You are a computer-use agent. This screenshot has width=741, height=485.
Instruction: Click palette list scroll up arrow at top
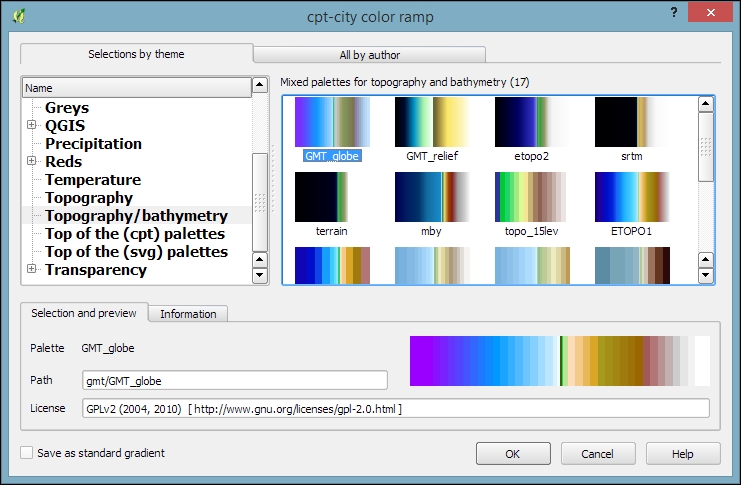coord(706,104)
